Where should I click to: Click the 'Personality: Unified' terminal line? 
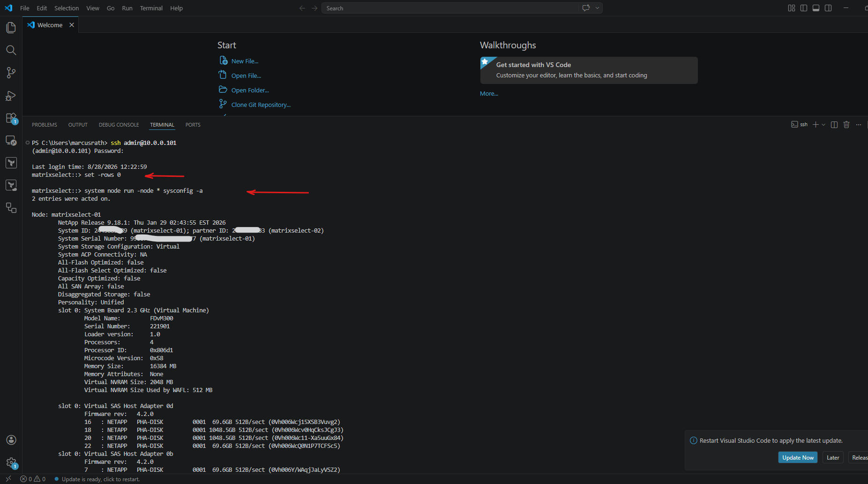coord(91,302)
